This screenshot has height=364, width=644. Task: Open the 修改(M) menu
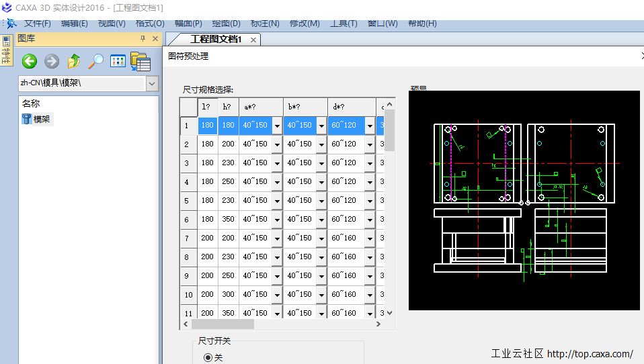305,24
